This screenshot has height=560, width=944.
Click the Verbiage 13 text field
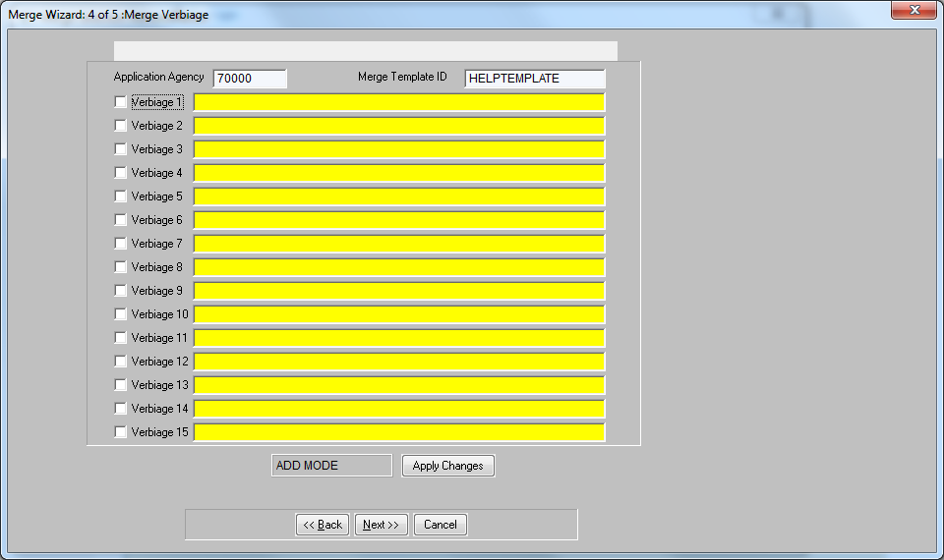coord(399,385)
